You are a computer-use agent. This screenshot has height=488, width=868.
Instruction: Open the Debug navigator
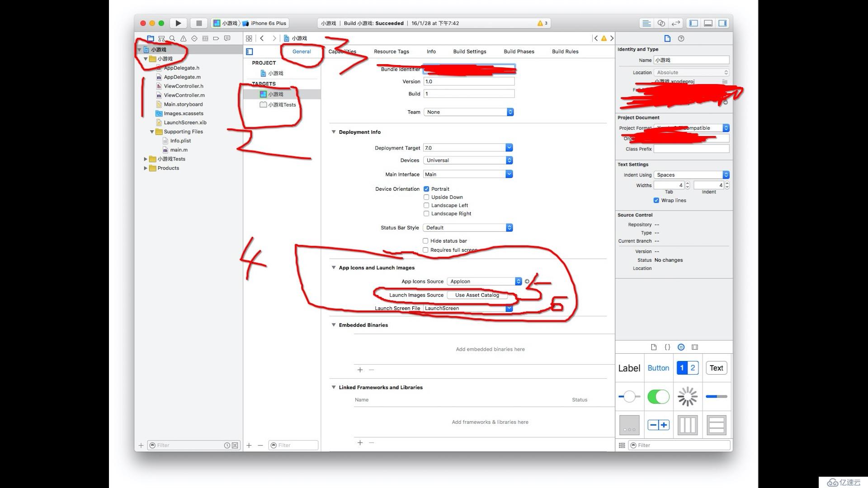(x=205, y=38)
